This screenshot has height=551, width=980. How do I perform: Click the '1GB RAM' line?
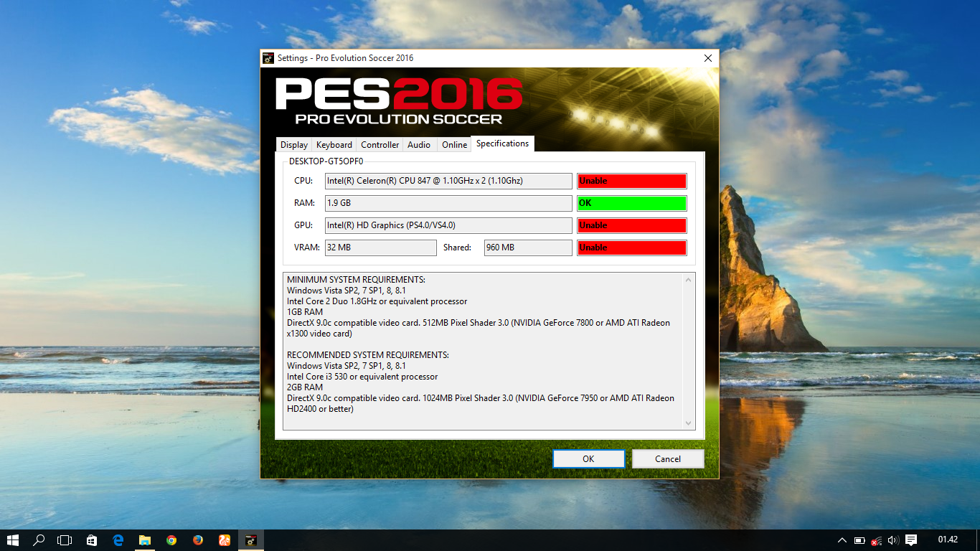(x=305, y=312)
